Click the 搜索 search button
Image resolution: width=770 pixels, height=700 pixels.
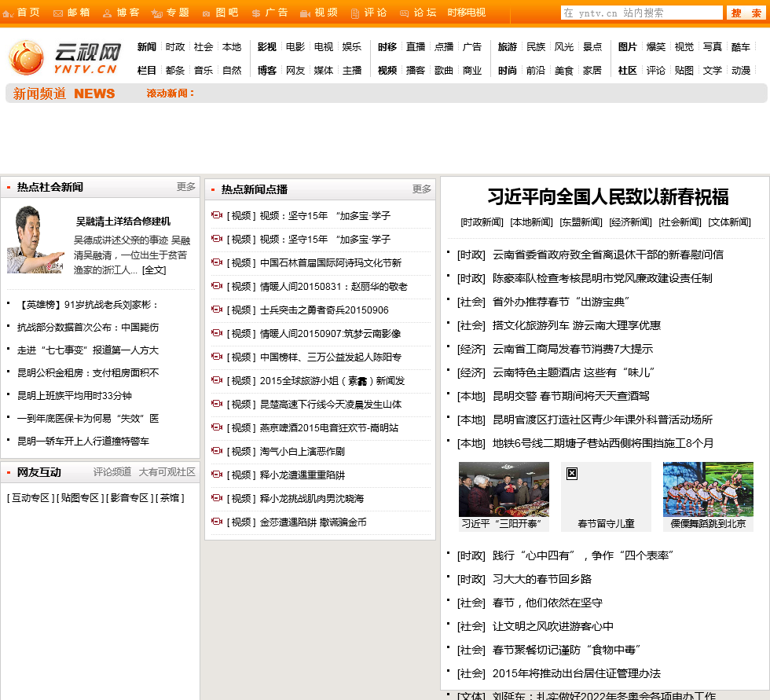coord(746,13)
